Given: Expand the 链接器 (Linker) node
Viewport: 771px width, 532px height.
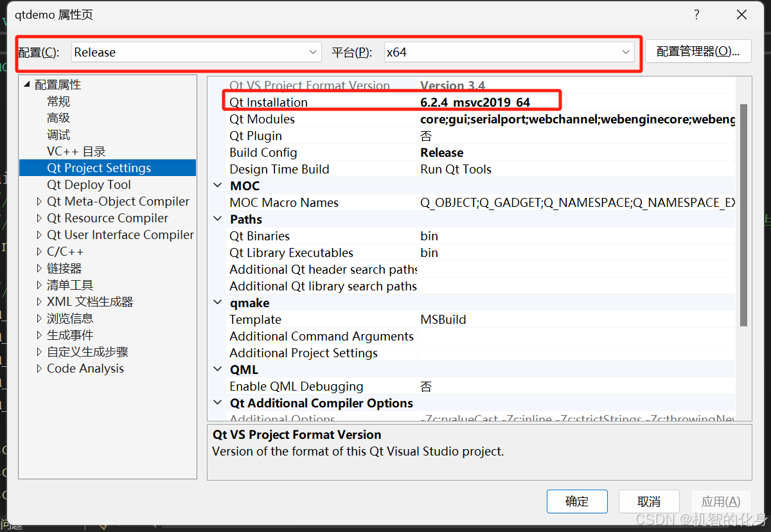Looking at the screenshot, I should click(x=40, y=269).
